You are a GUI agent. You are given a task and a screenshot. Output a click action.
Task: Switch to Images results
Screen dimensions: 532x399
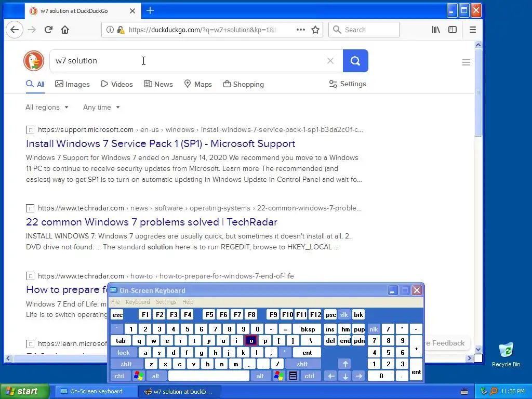(x=72, y=84)
